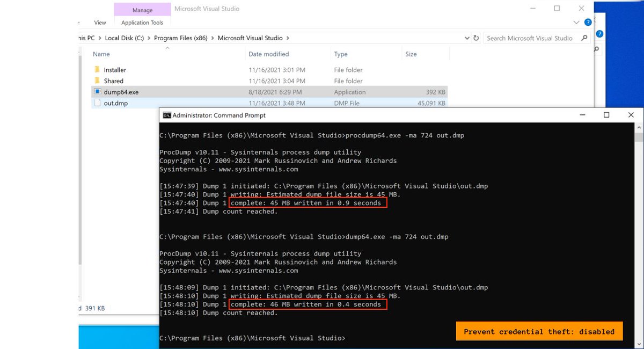Open Explorer help question mark icon
Image resolution: width=644 pixels, height=349 pixels.
(588, 23)
